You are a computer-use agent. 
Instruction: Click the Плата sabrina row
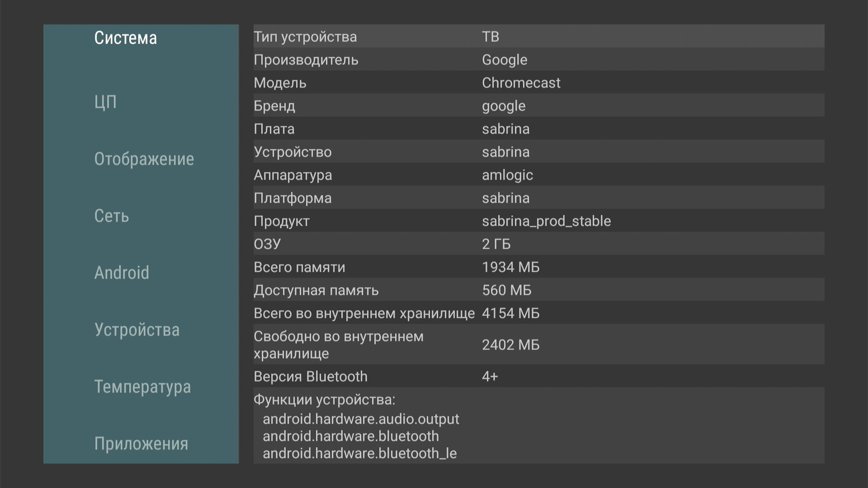click(x=538, y=129)
